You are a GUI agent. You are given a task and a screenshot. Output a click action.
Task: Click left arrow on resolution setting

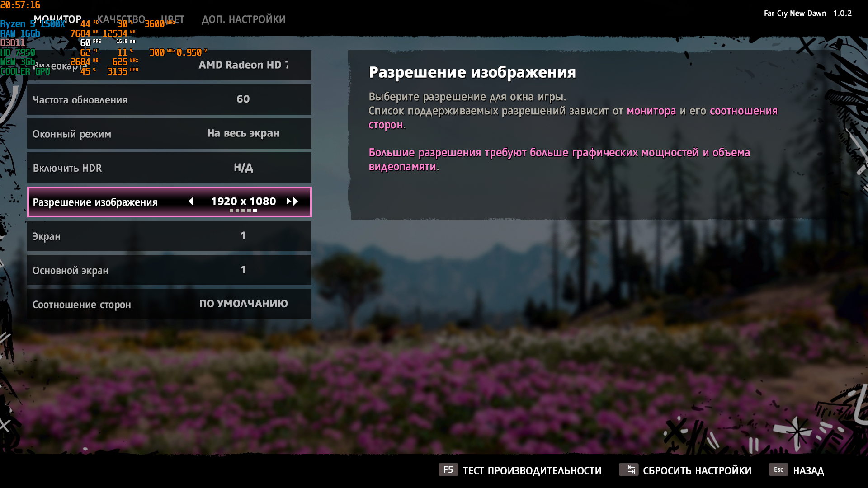[x=191, y=202]
